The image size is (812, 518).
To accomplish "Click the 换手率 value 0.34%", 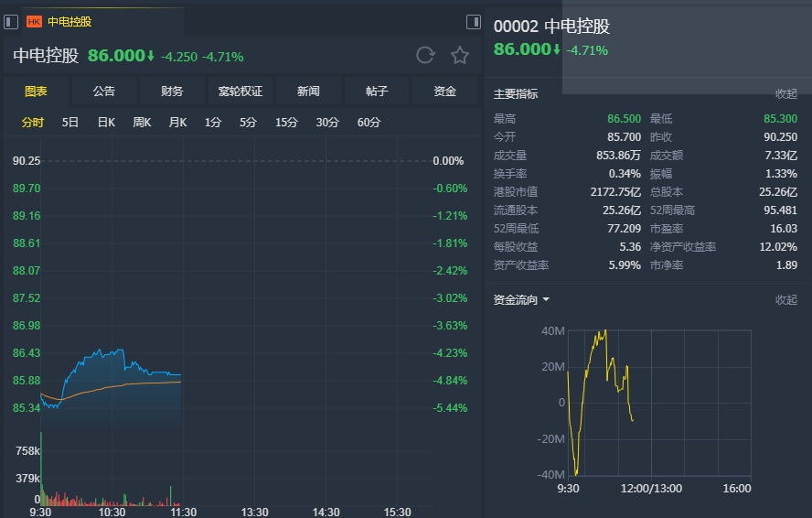I will (625, 174).
